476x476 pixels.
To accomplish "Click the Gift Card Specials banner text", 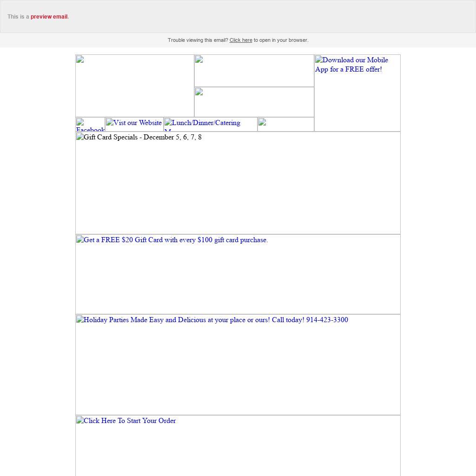I will (142, 138).
